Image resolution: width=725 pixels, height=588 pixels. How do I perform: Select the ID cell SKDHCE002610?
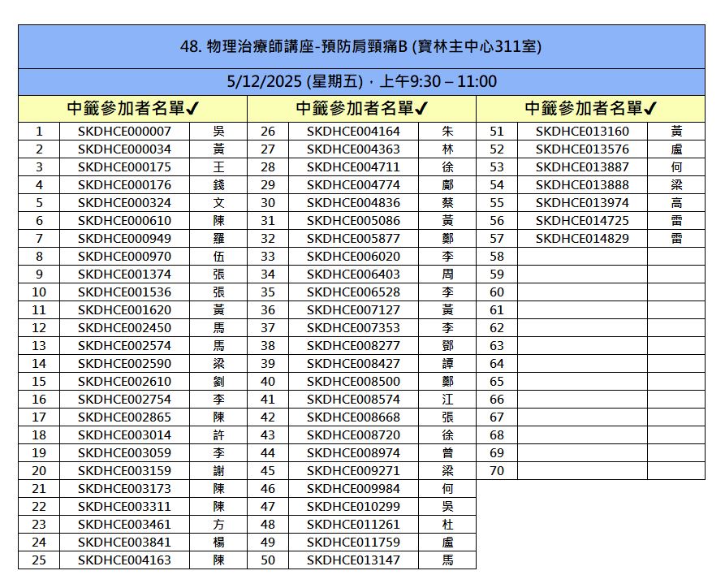point(124,382)
